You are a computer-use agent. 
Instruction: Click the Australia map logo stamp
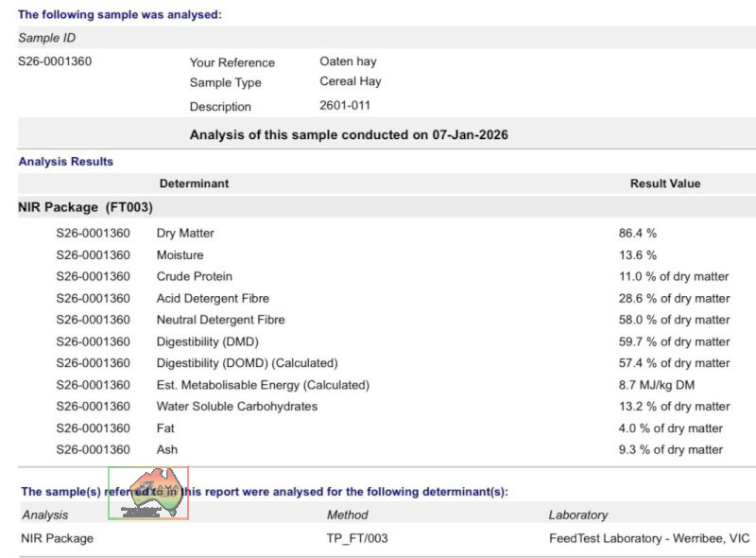point(148,493)
